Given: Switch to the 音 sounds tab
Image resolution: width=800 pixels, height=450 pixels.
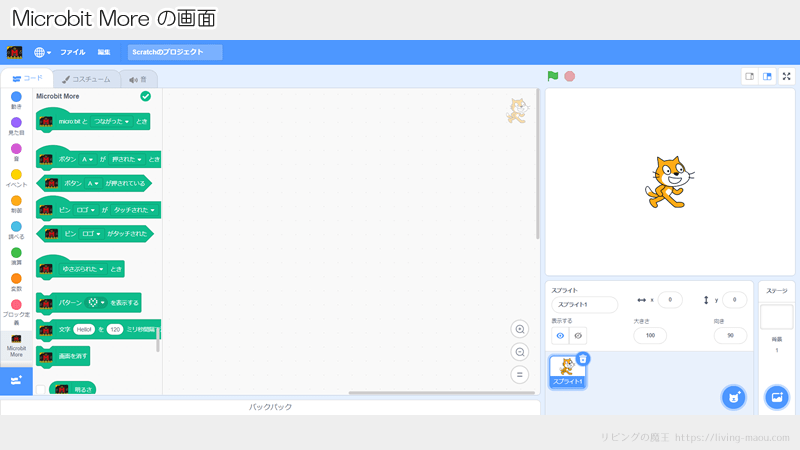Looking at the screenshot, I should point(138,79).
